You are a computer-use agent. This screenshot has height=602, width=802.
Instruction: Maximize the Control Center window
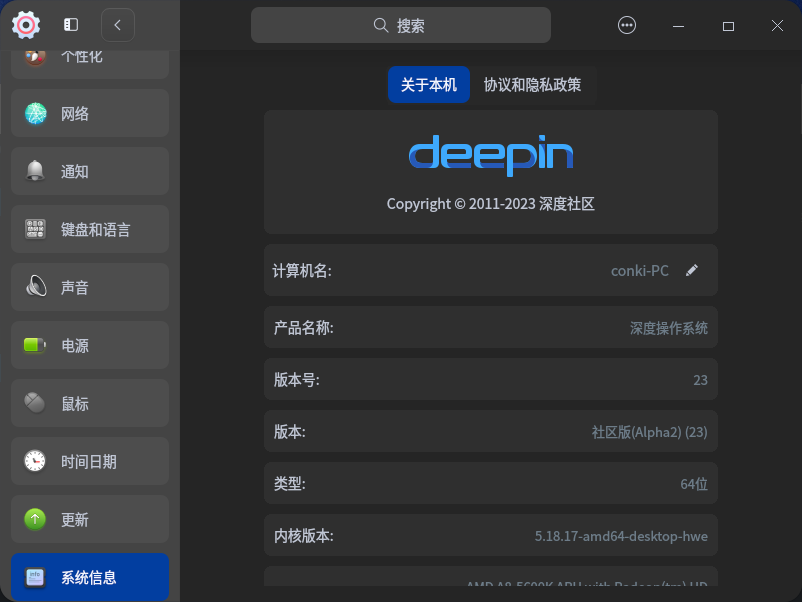[x=728, y=26]
